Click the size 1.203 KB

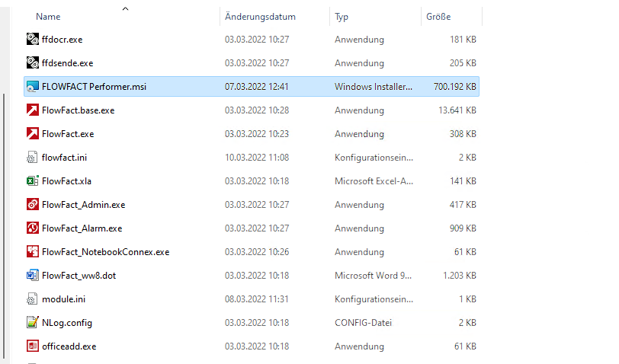(x=460, y=275)
